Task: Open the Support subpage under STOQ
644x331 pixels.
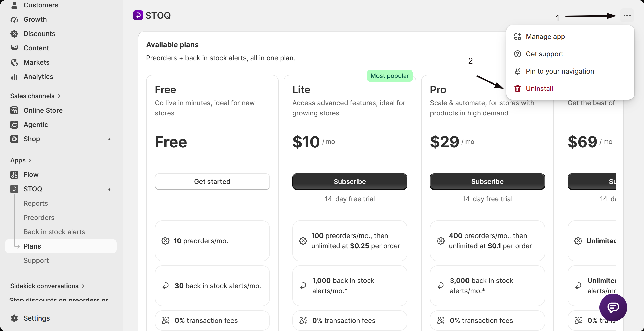Action: [x=36, y=261]
